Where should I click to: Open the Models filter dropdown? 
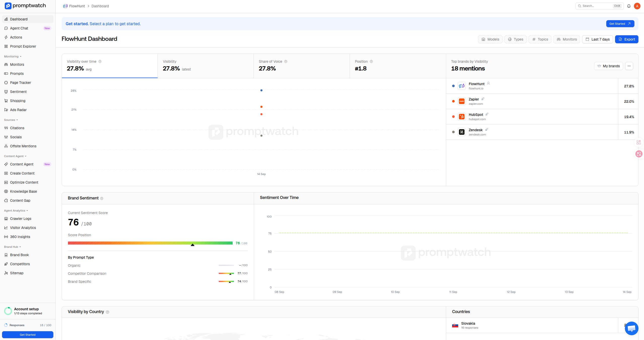(490, 39)
